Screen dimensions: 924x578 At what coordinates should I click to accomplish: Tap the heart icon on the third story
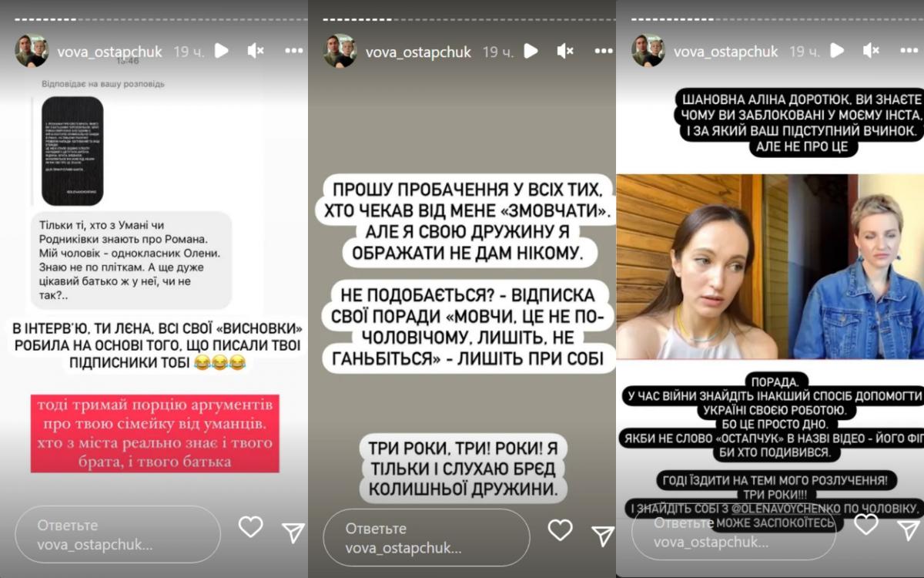866,524
